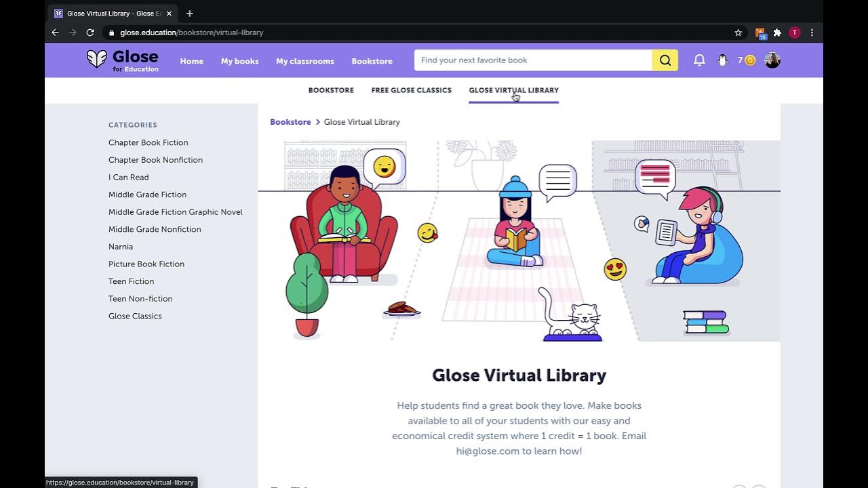
Task: Open Teen Fiction category
Action: (132, 281)
